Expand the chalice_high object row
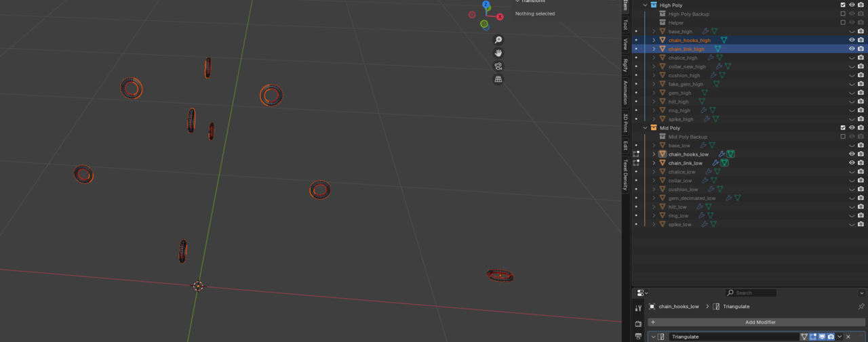Viewport: 868px width, 342px height. coord(654,58)
